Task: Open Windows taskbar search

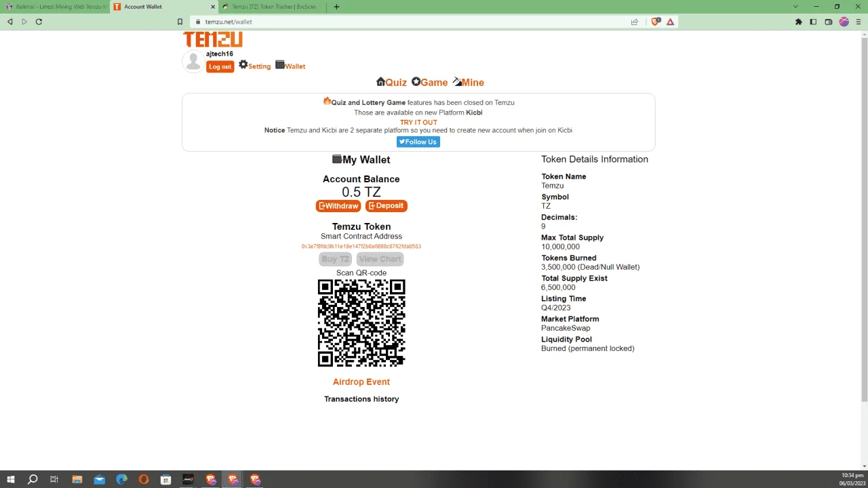Action: point(33,479)
